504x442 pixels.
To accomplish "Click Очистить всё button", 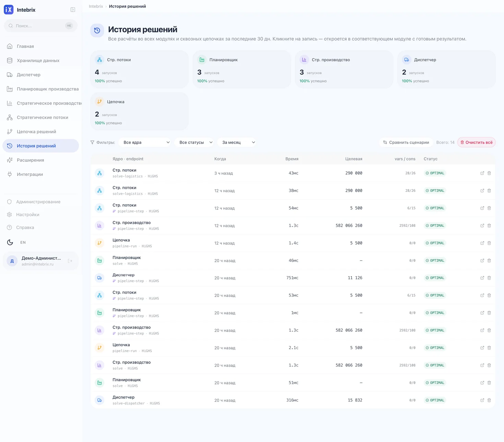I will 476,143.
